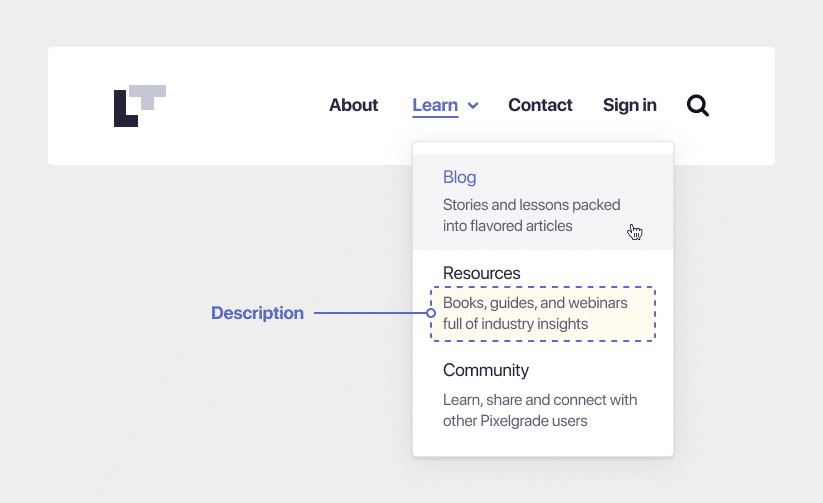Select the Learn menu item

[435, 105]
